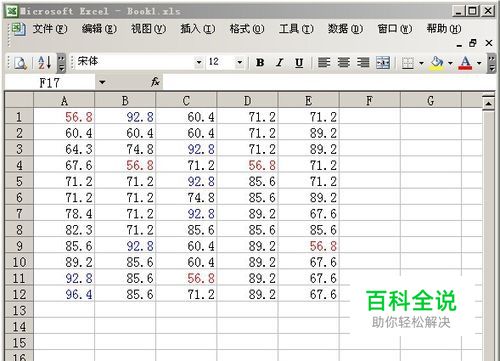Select cell A3 showing 64.3

tap(64, 149)
